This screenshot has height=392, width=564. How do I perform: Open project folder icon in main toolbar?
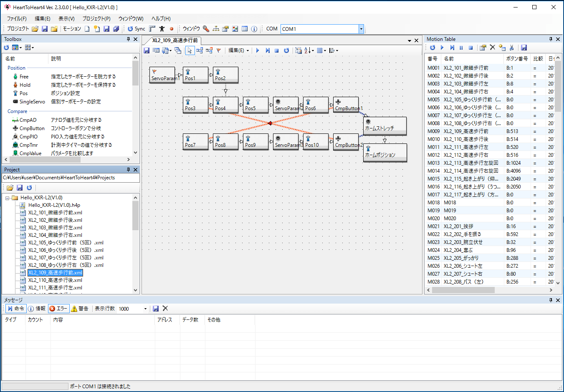click(35, 29)
